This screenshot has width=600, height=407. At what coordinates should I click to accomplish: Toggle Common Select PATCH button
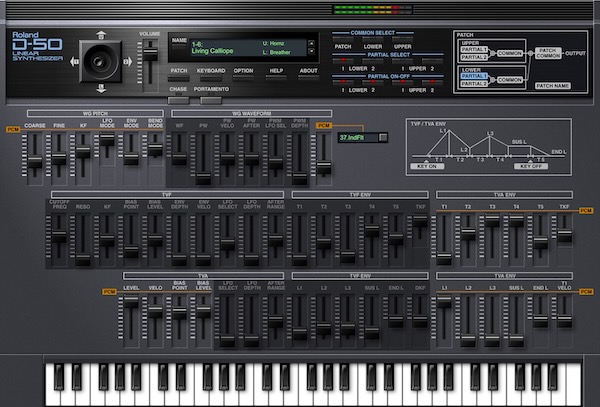pos(343,39)
